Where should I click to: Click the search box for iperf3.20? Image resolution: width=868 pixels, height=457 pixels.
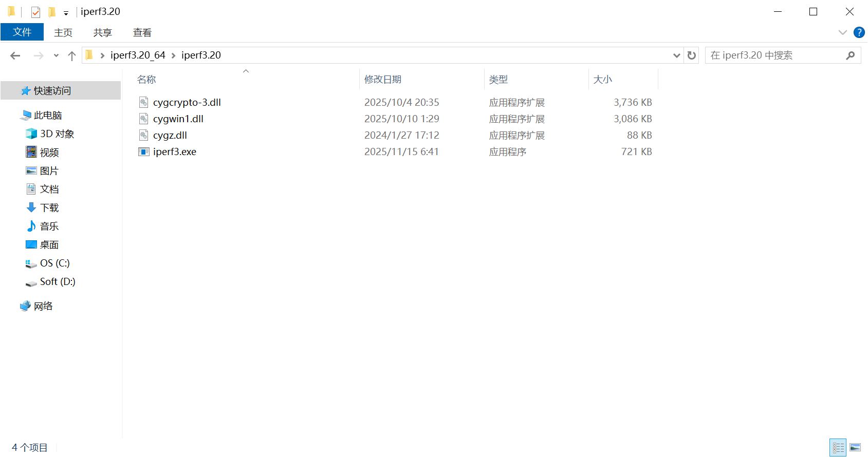point(776,55)
